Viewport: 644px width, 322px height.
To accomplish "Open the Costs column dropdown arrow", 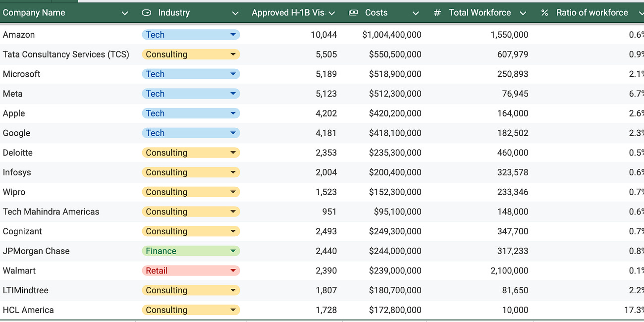I will click(x=416, y=13).
